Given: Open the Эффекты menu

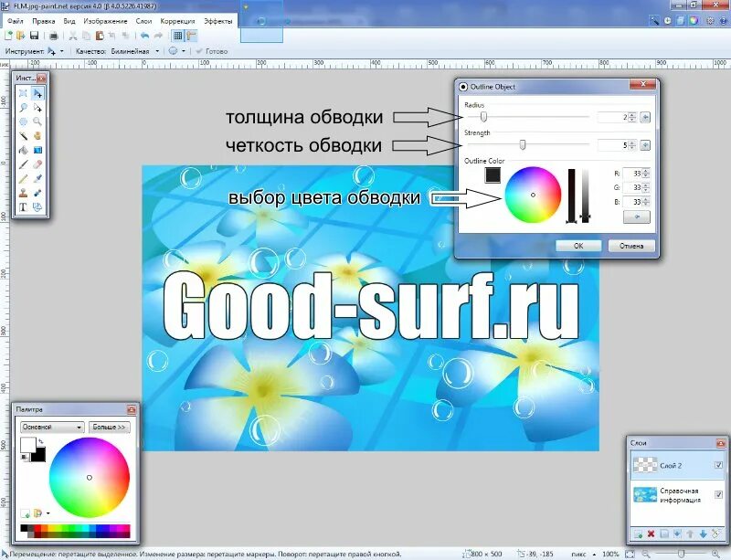Looking at the screenshot, I should [218, 21].
